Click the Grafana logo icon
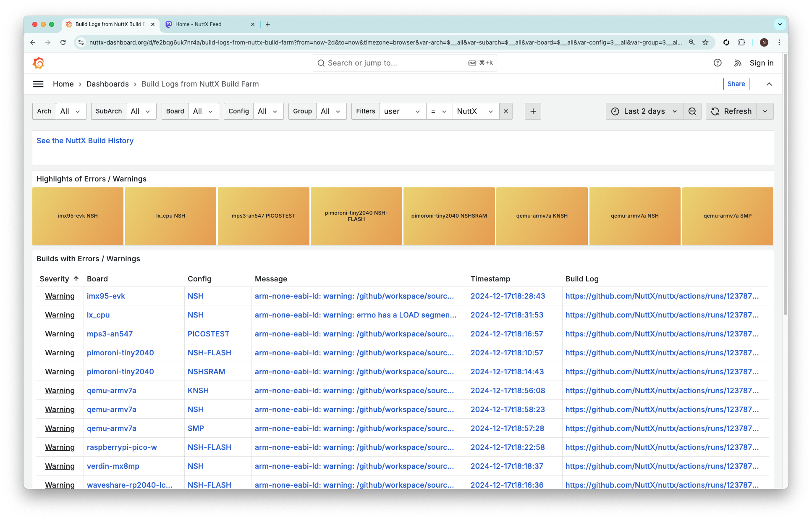Image resolution: width=812 pixels, height=520 pixels. [x=38, y=63]
